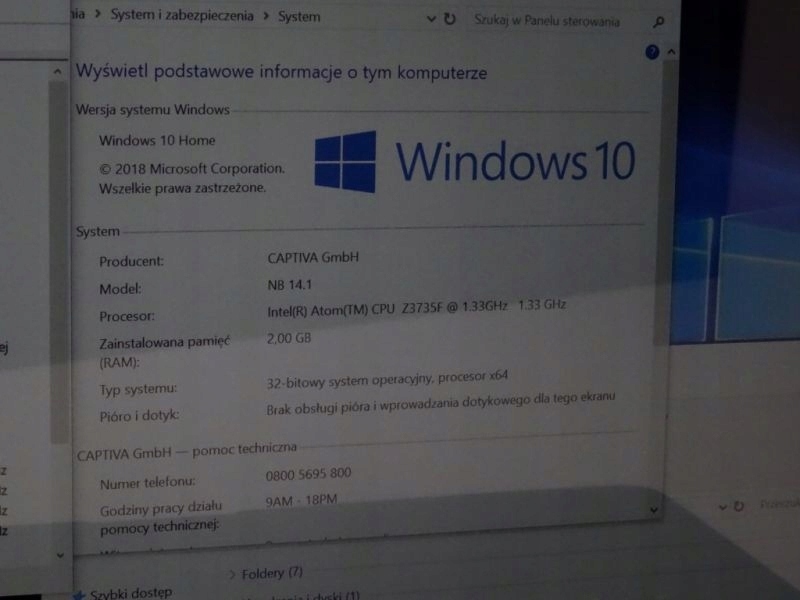Select the 'System' breadcrumb item

(299, 17)
